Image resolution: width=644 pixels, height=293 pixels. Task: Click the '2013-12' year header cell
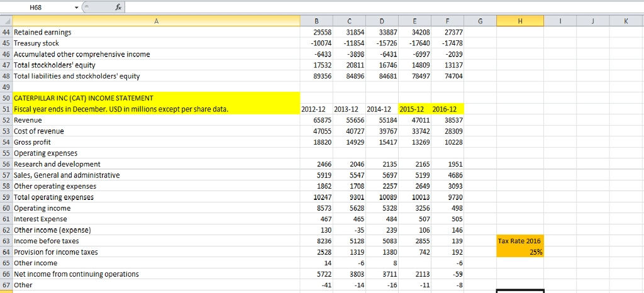(x=350, y=109)
